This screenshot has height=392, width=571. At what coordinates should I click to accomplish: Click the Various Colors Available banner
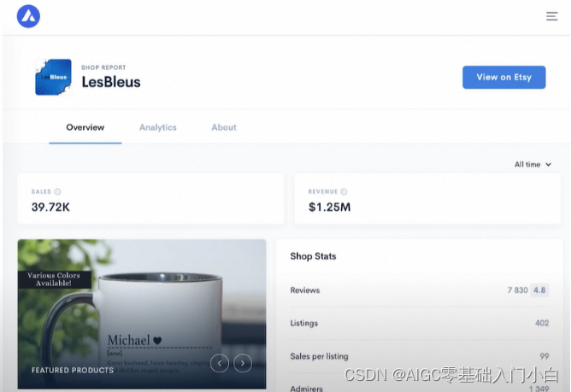(54, 279)
